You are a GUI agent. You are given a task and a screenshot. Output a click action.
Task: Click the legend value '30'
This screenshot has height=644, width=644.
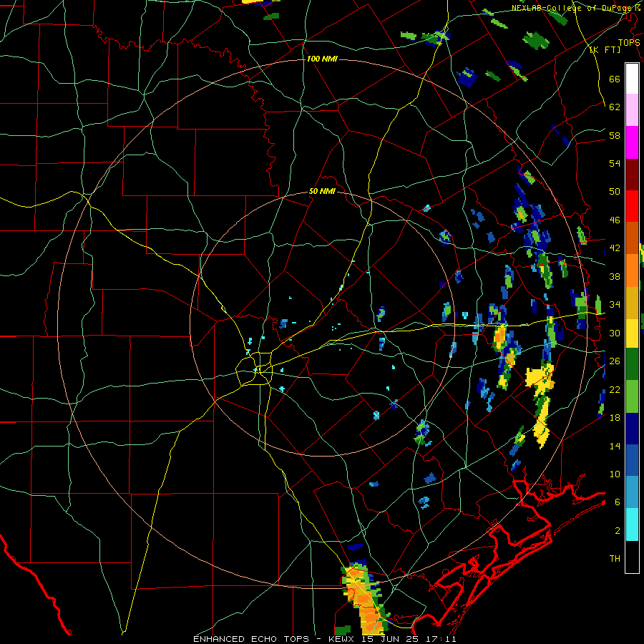(615, 333)
